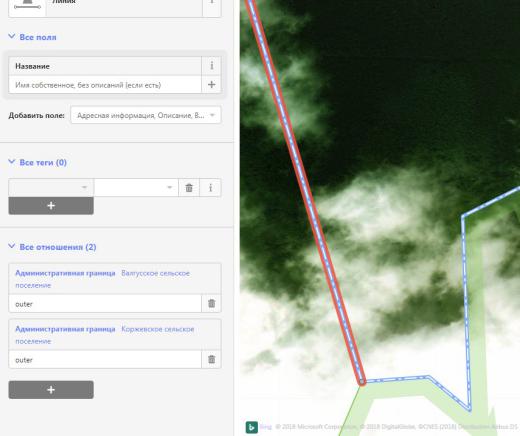
Task: Collapse the Все отношения (2) section
Action: [x=52, y=247]
